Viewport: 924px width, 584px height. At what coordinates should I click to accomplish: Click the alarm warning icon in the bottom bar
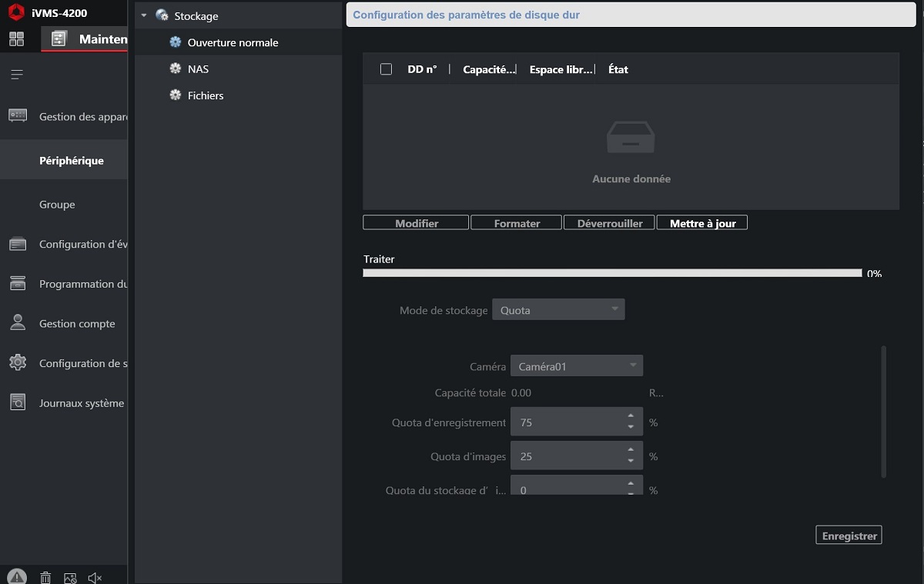[17, 577]
